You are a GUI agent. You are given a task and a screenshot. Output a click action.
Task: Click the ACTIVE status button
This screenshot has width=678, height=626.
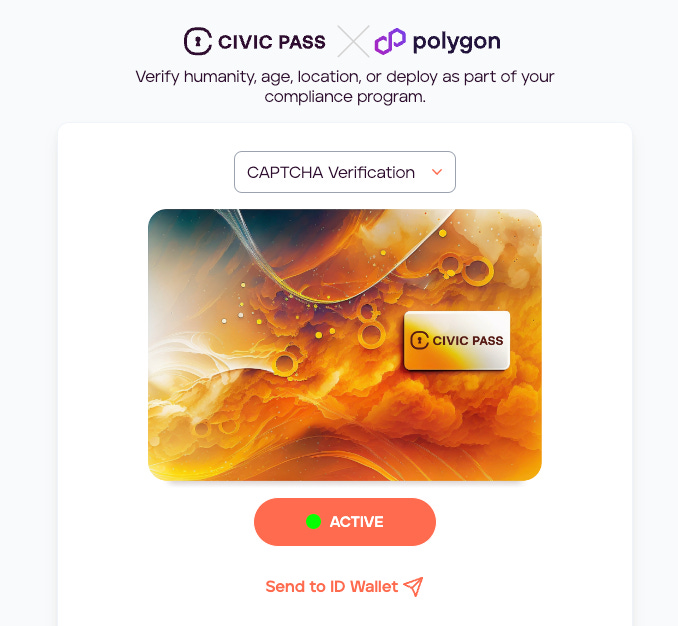[x=345, y=522]
